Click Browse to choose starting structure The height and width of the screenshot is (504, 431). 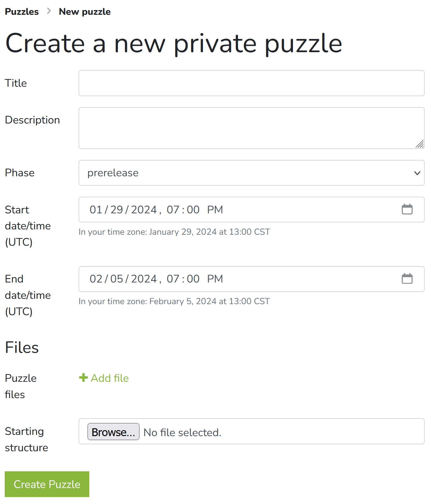point(113,432)
